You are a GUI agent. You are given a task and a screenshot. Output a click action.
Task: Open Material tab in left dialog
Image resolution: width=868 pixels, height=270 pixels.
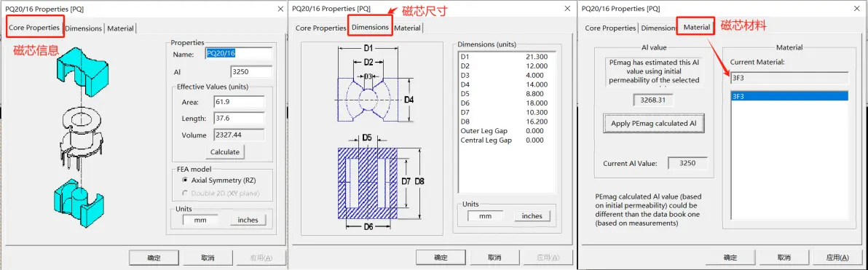coord(120,28)
